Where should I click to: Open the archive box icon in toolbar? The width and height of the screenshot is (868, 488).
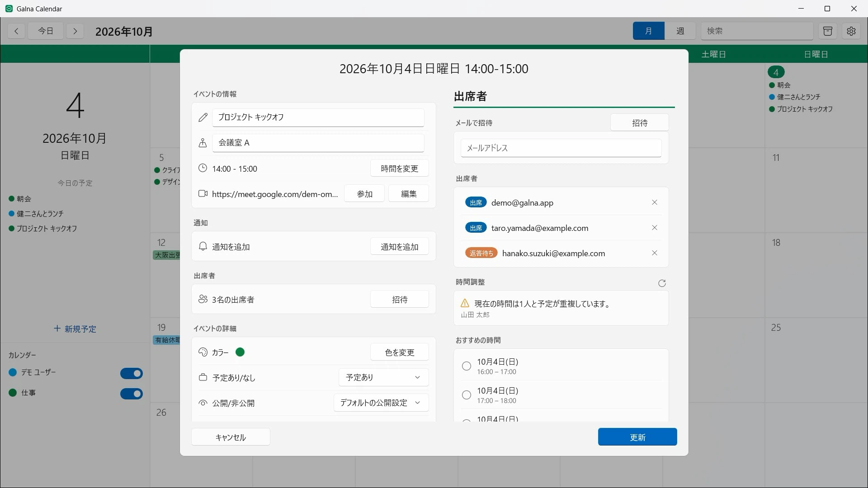click(x=828, y=31)
